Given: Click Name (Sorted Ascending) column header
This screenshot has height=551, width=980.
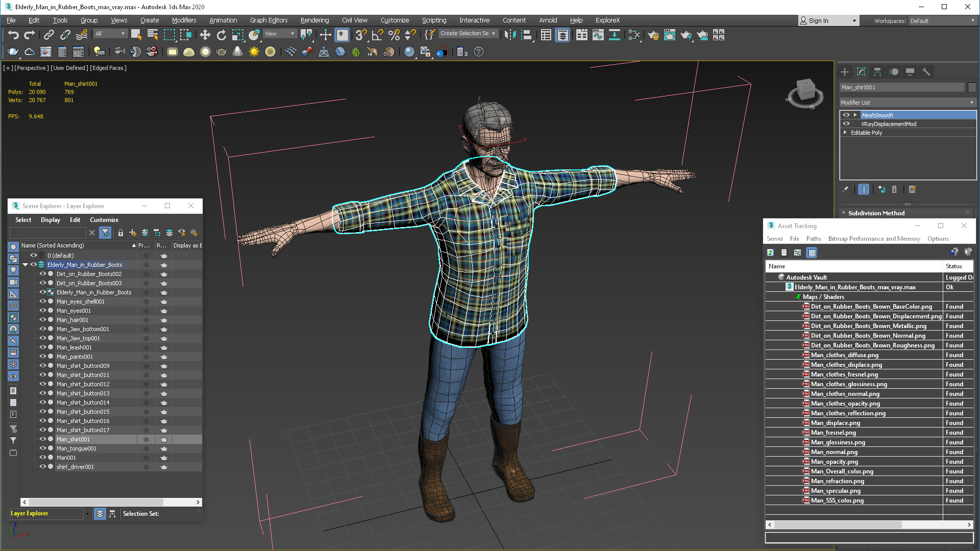Looking at the screenshot, I should 79,245.
